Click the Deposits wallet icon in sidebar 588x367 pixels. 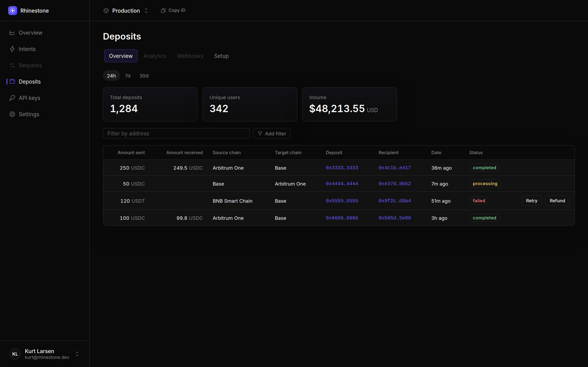click(x=12, y=82)
